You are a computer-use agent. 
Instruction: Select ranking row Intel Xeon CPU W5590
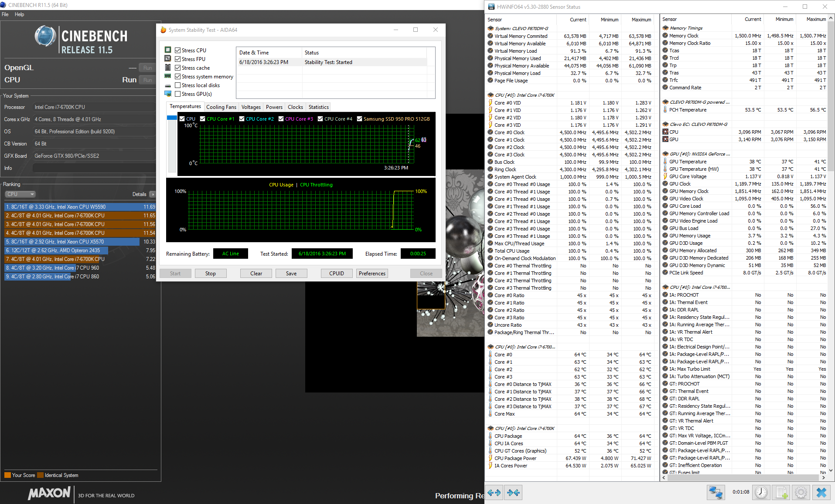pos(80,207)
